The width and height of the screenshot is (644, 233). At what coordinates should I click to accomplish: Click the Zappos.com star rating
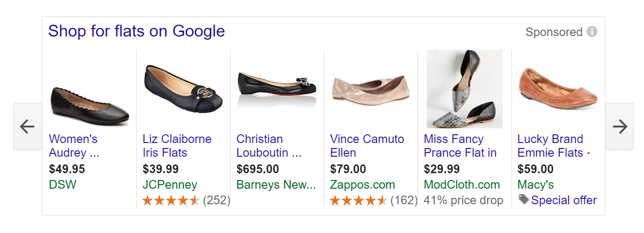359,200
